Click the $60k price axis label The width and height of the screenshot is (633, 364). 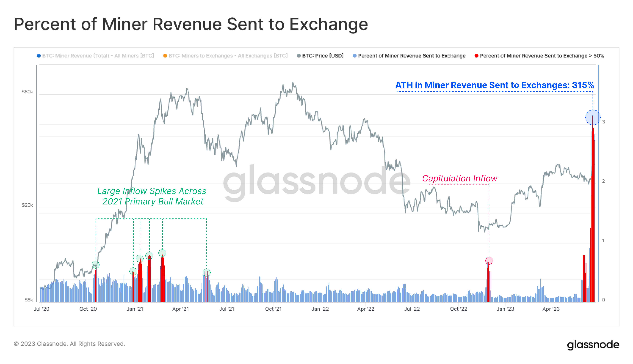click(27, 92)
